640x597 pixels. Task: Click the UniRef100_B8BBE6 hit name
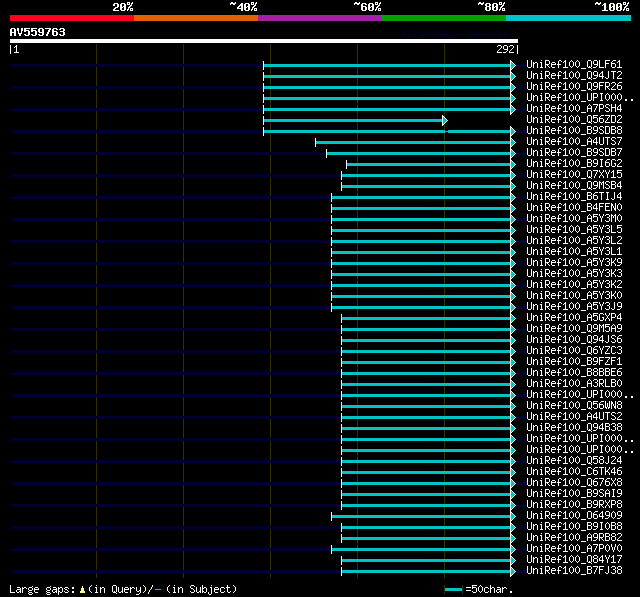[574, 373]
